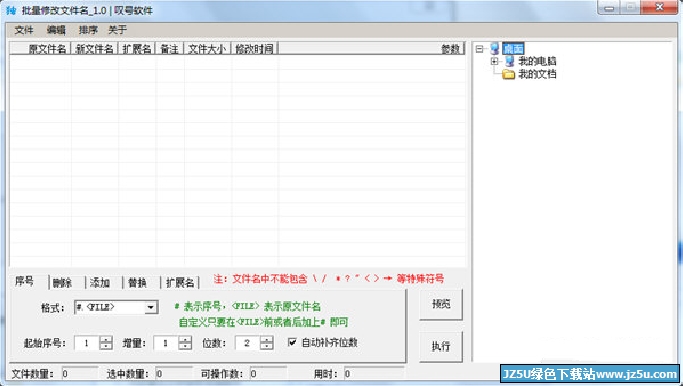Switch to the 删除 tab
Image resolution: width=683 pixels, height=386 pixels.
pyautogui.click(x=62, y=283)
